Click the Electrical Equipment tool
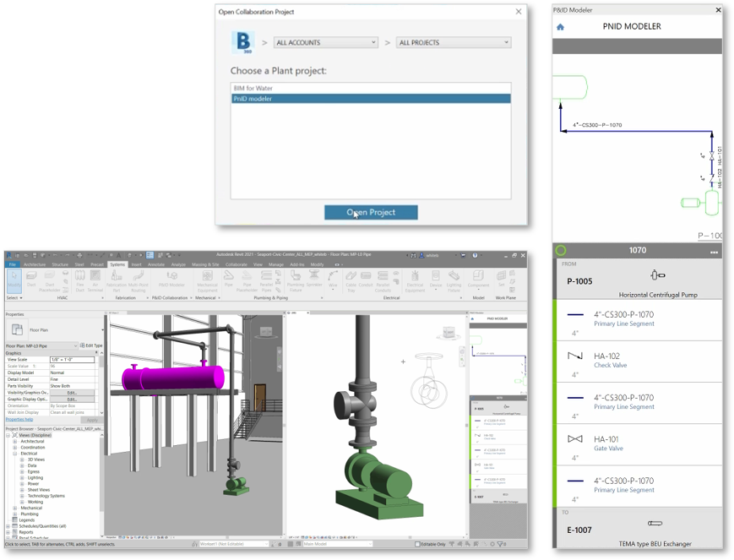 click(415, 281)
